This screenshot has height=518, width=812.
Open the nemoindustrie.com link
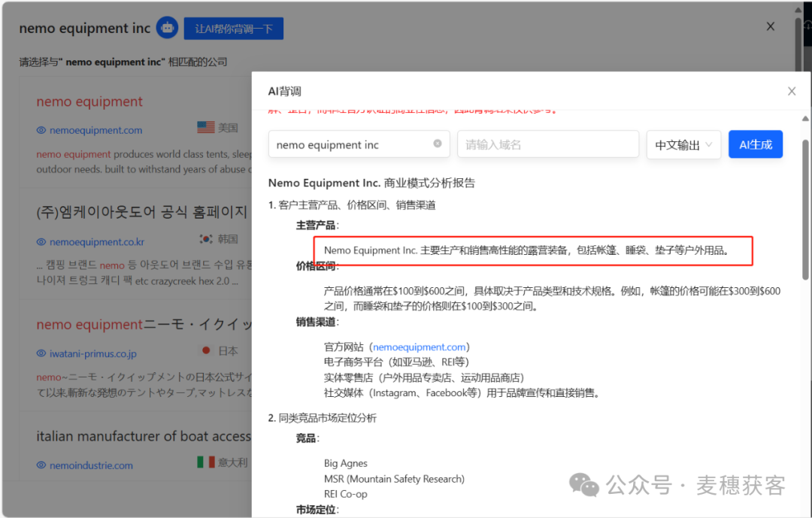click(x=91, y=465)
